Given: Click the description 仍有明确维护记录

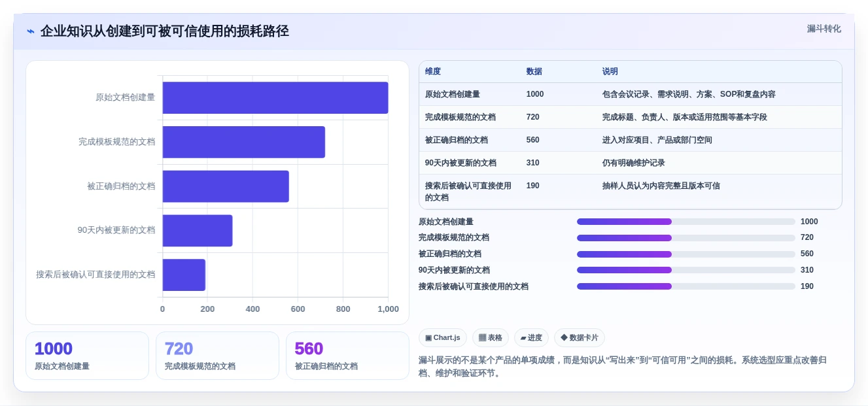Looking at the screenshot, I should click(x=634, y=163).
